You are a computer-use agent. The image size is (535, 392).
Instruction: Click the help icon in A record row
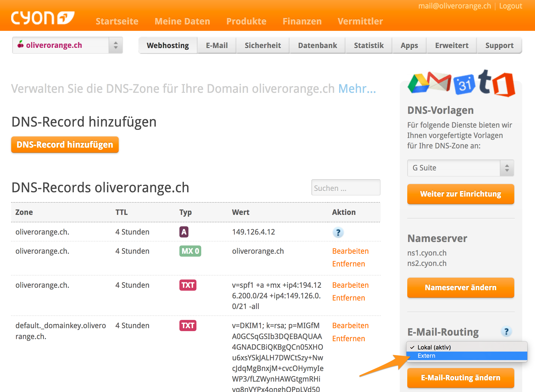pos(338,232)
